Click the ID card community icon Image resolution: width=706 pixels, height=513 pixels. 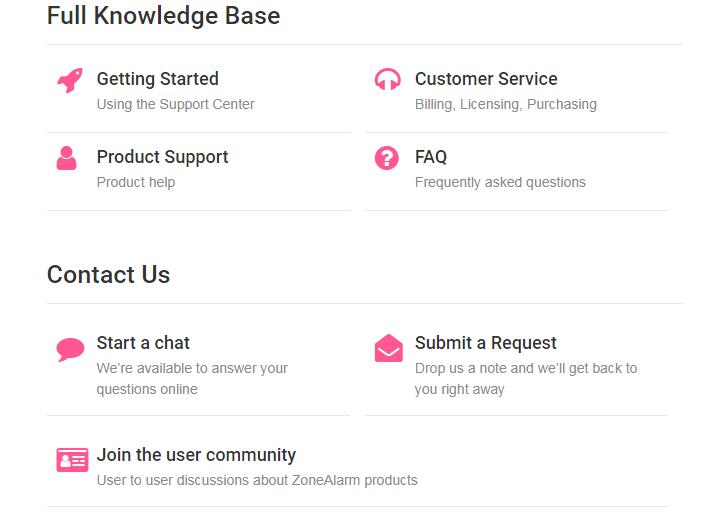72,459
